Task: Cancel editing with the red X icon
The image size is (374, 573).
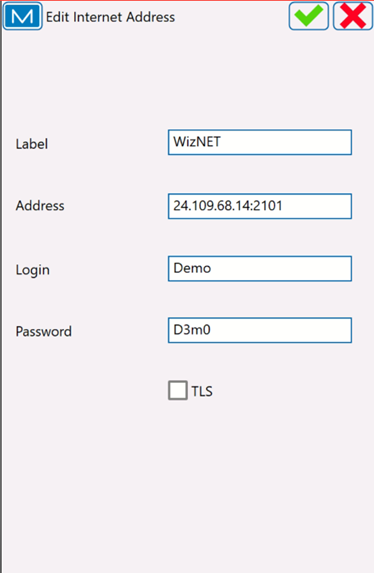Action: (x=353, y=16)
